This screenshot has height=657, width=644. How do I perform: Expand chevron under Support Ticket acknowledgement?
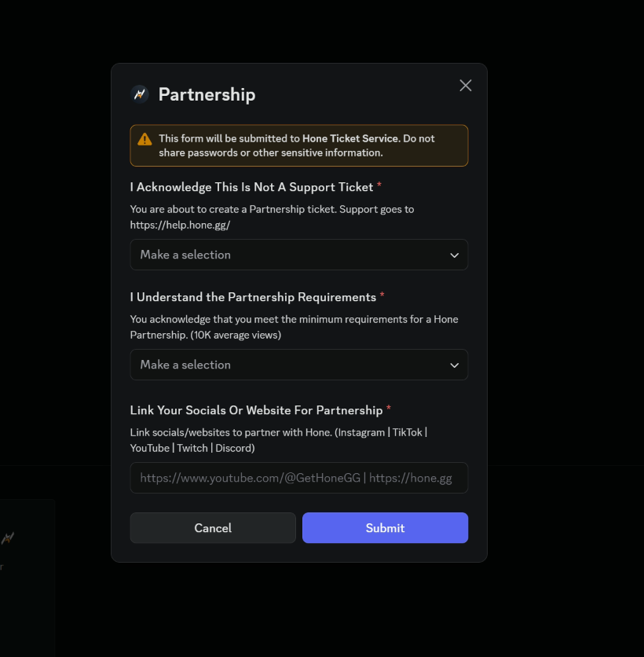[454, 255]
